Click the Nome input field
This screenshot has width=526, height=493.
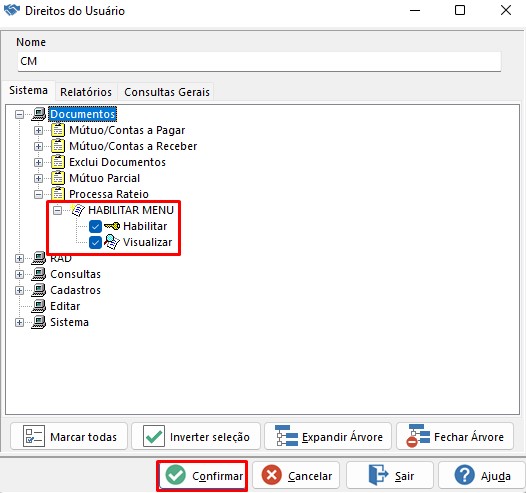coord(259,61)
